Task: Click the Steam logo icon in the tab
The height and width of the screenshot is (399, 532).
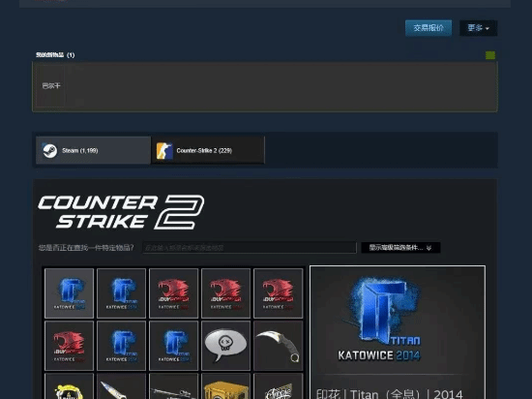Action: point(50,150)
